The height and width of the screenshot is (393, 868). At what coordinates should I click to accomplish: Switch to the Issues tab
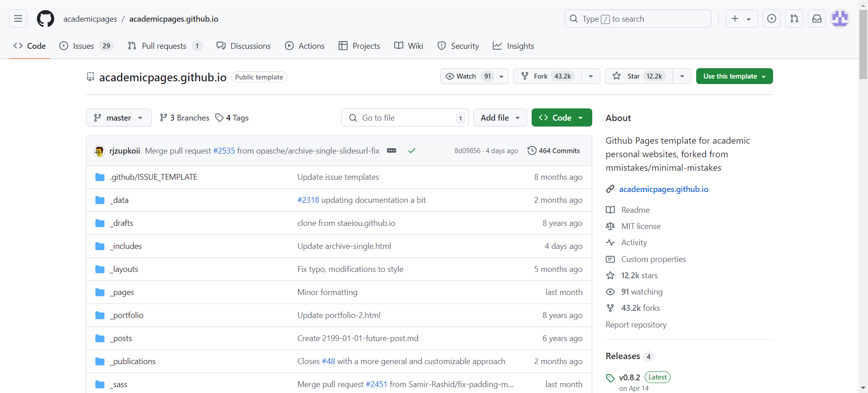pyautogui.click(x=86, y=46)
